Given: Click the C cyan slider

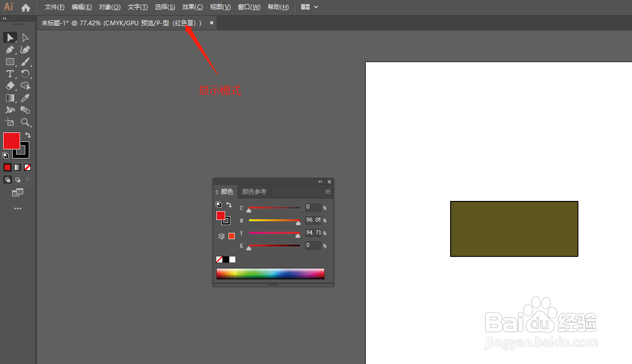Looking at the screenshot, I should pos(274,208).
